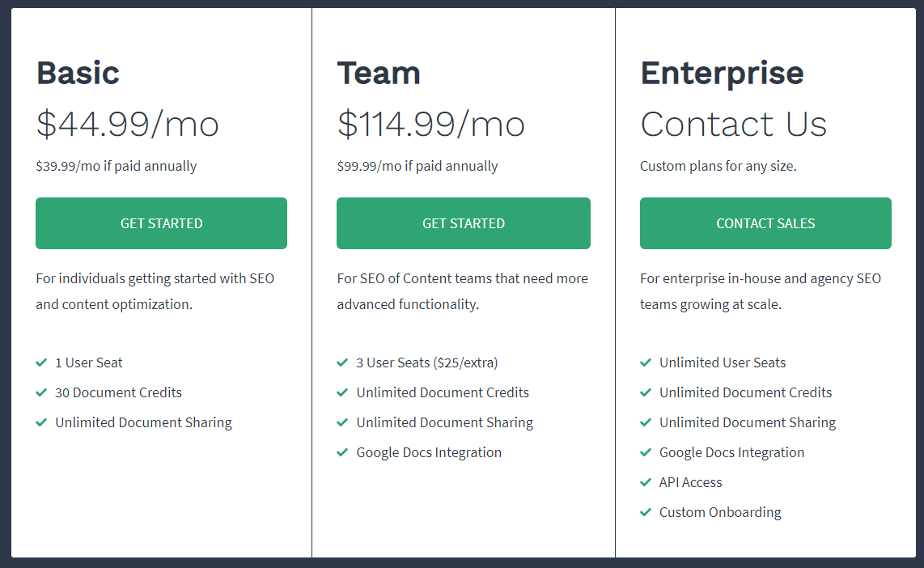Click checkmark beside 3 User Seats

[342, 362]
